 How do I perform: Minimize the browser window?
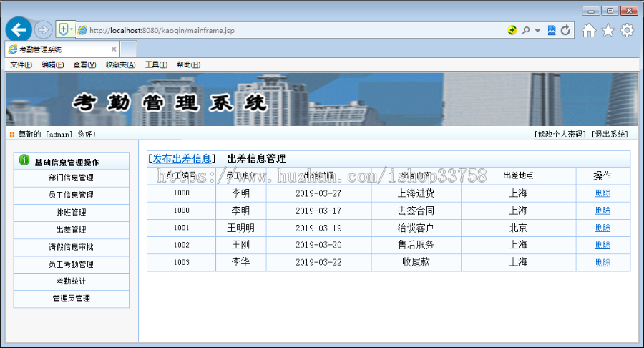tap(590, 11)
